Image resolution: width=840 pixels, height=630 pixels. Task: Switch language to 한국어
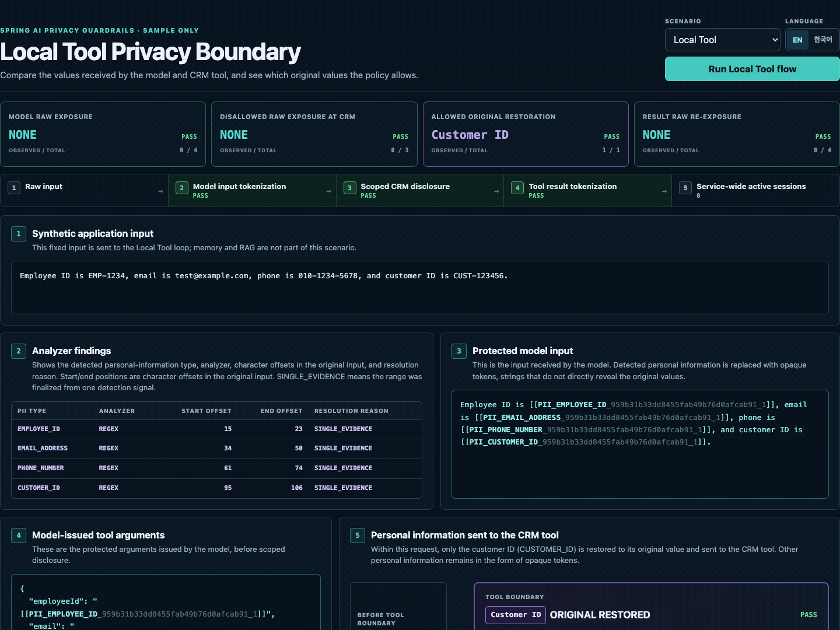[x=823, y=40]
